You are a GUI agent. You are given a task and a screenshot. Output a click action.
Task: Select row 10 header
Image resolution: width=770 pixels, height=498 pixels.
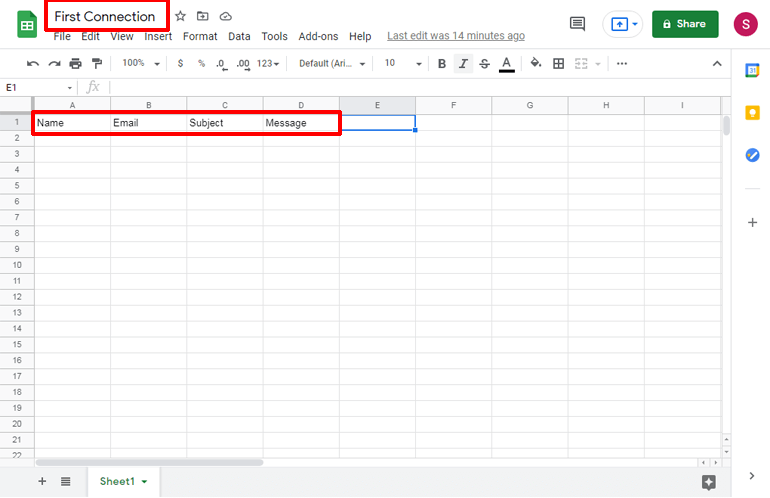pos(17,265)
